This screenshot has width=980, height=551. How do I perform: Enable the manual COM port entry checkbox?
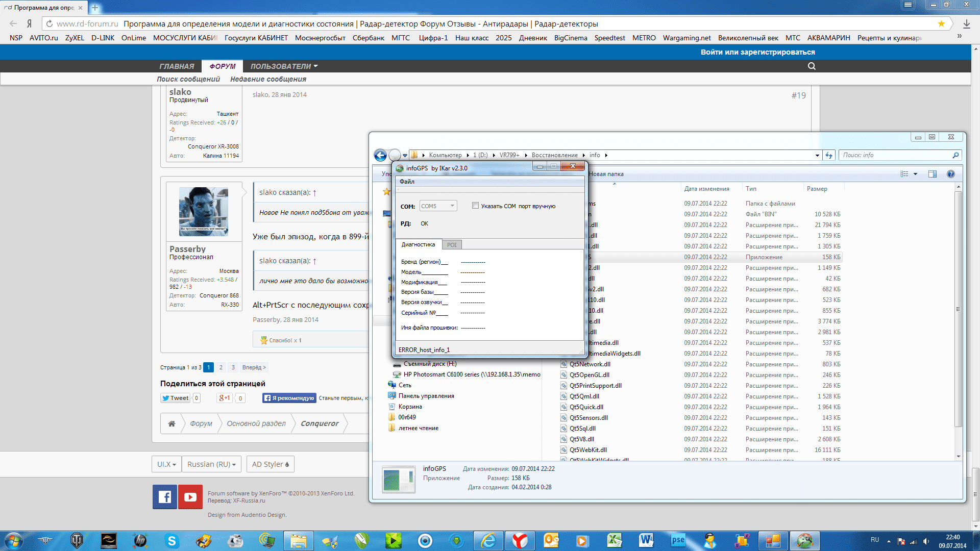click(475, 206)
